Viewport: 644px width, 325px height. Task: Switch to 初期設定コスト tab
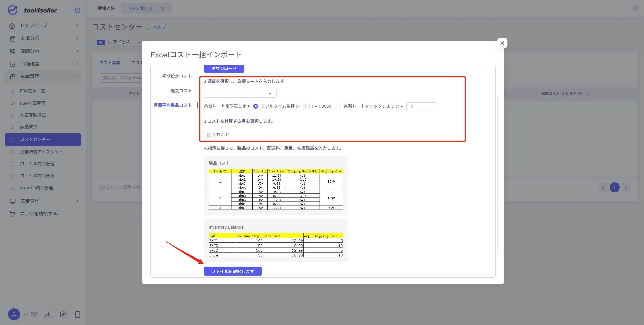[177, 76]
